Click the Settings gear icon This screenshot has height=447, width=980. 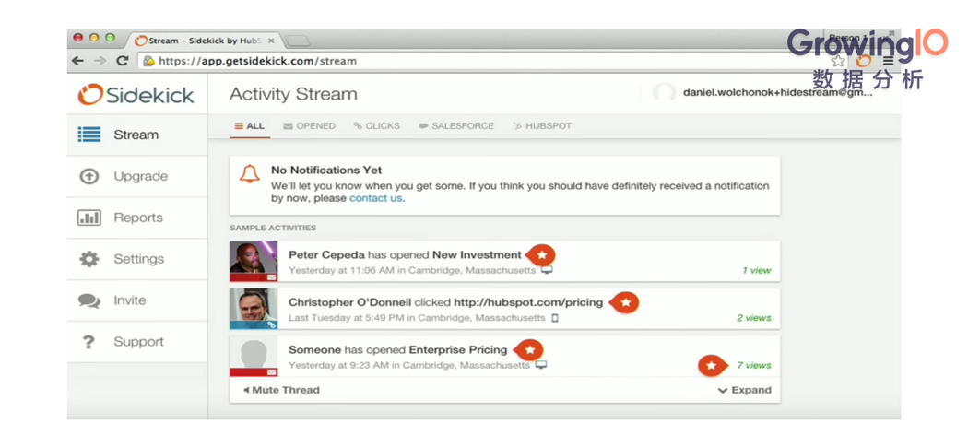click(89, 259)
